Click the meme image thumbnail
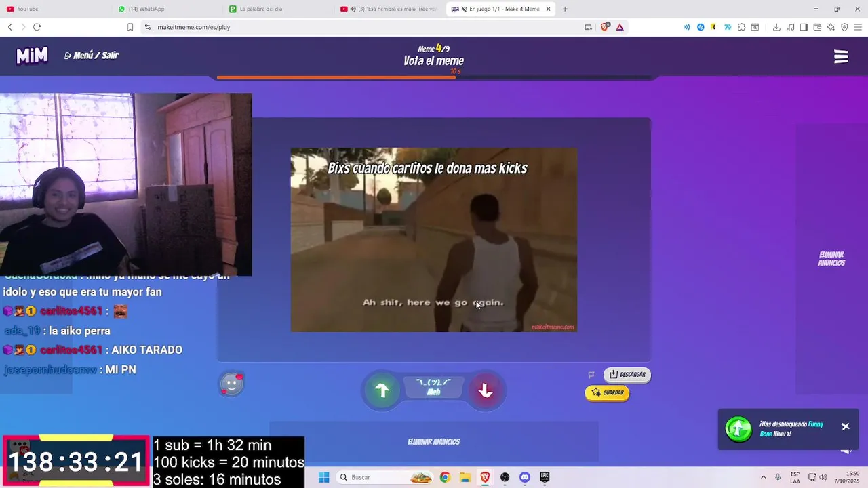Image resolution: width=868 pixels, height=488 pixels. point(434,240)
